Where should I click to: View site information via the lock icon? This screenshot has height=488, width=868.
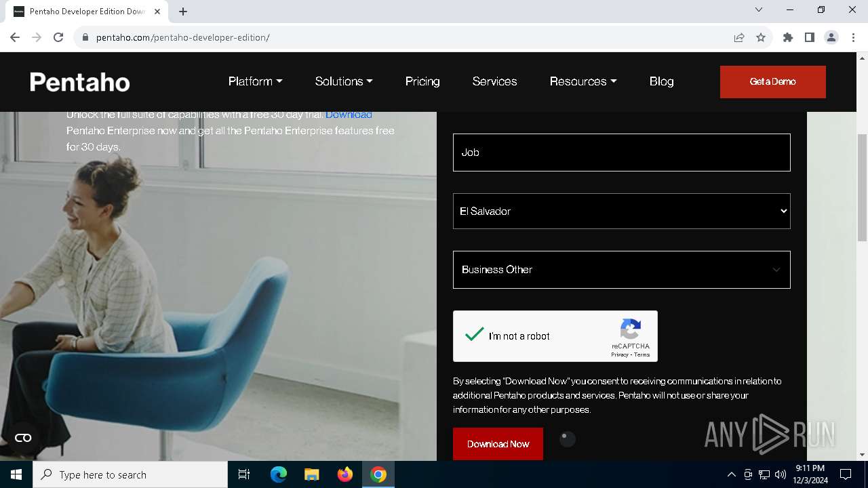pos(85,37)
